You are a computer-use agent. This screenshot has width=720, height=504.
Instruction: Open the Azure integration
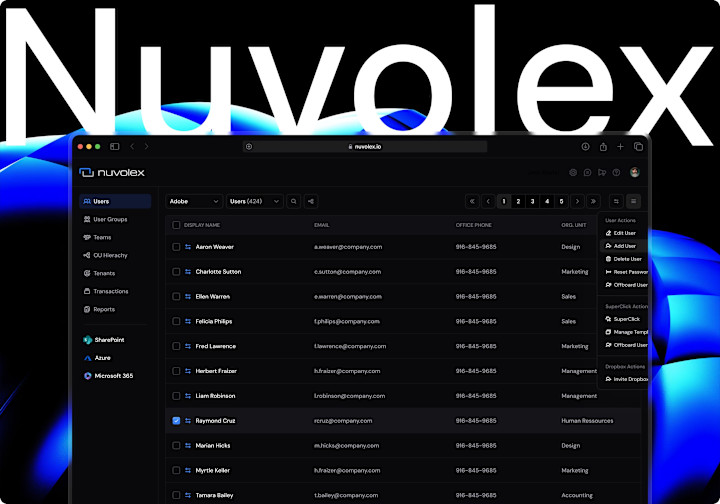pyautogui.click(x=97, y=358)
